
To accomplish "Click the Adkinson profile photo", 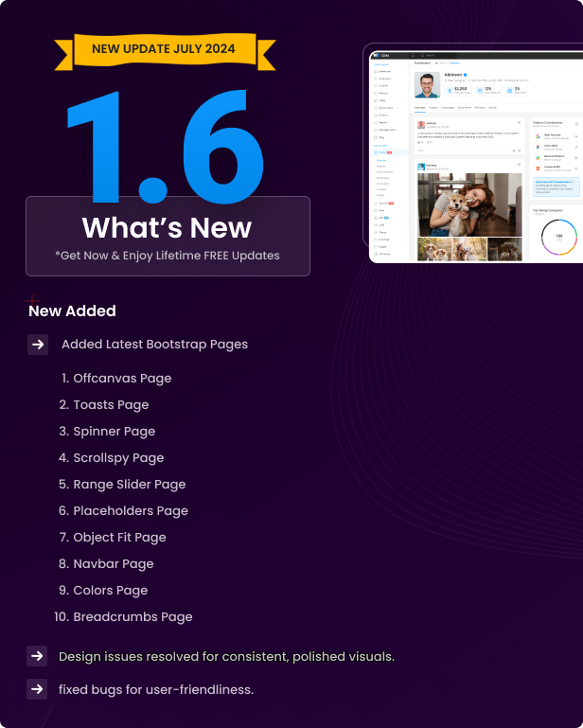I will pos(427,85).
